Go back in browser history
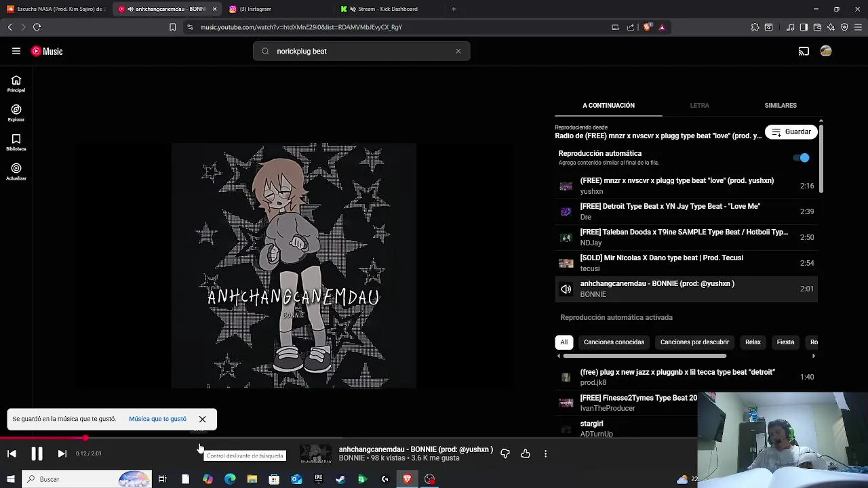Screen dimensions: 868x488 9,27
